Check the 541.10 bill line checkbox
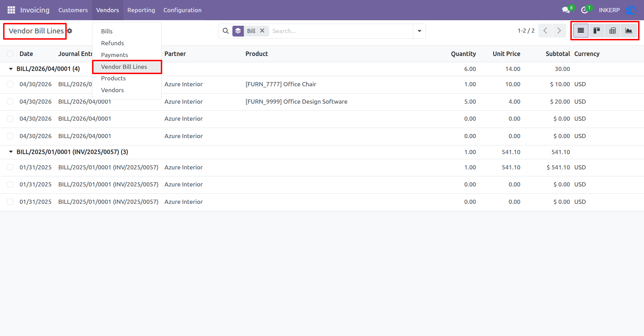Viewport: 644px width, 336px height. click(10, 167)
